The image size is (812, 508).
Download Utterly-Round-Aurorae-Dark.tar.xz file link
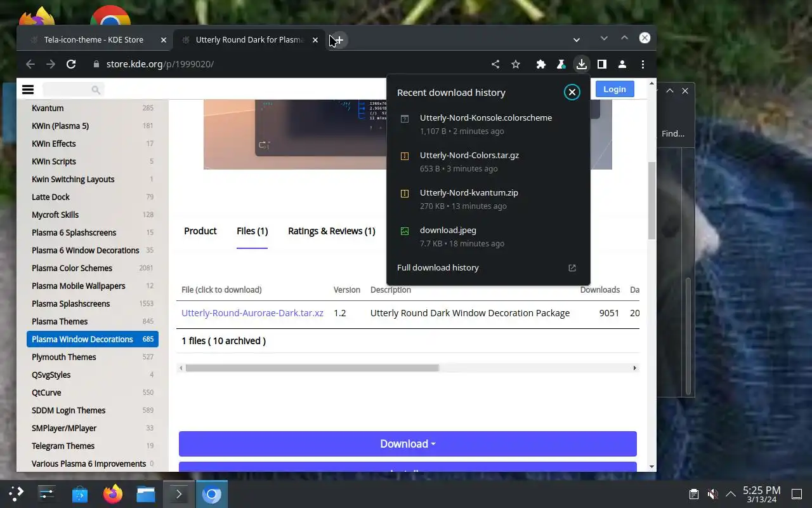(x=252, y=313)
